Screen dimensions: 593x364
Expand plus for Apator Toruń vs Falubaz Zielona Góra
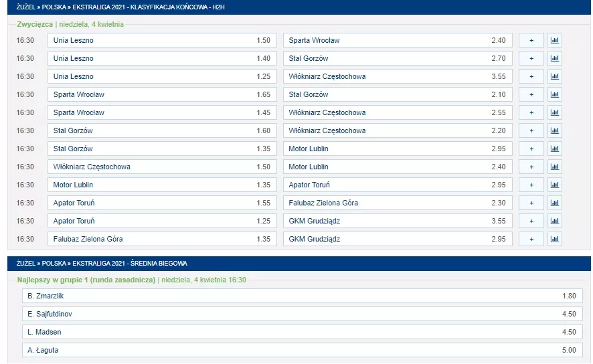pos(531,203)
